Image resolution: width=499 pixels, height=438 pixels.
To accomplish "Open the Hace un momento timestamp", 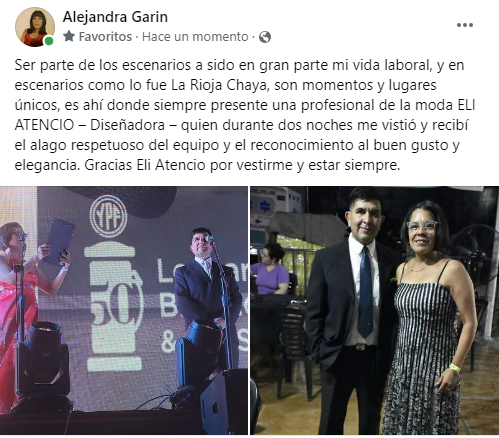I will point(195,36).
